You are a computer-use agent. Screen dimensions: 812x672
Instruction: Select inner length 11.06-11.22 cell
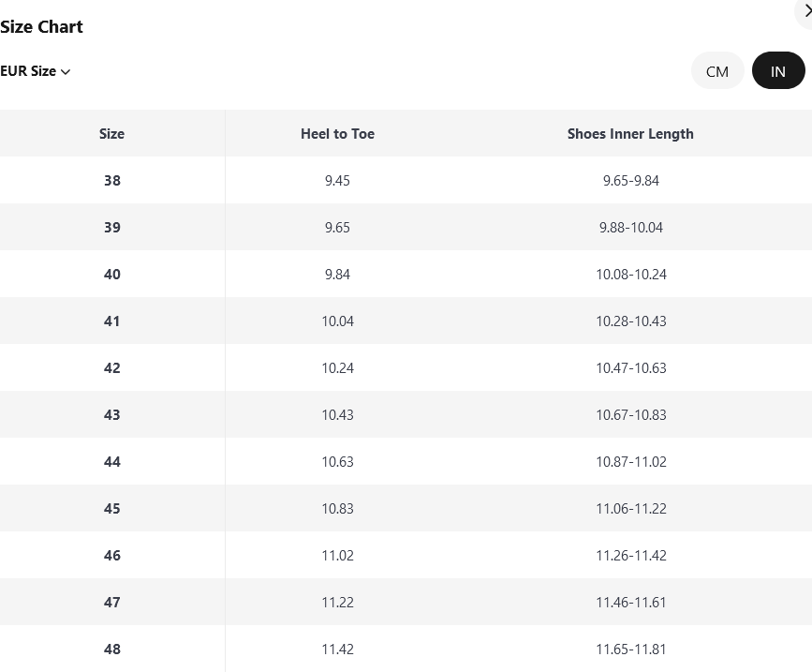coord(630,509)
